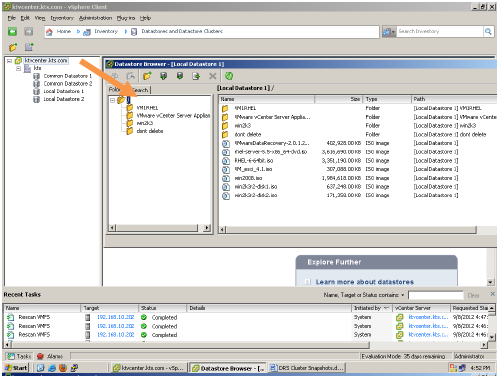The width and height of the screenshot is (497, 376).
Task: Open the File menu
Action: tap(12, 18)
